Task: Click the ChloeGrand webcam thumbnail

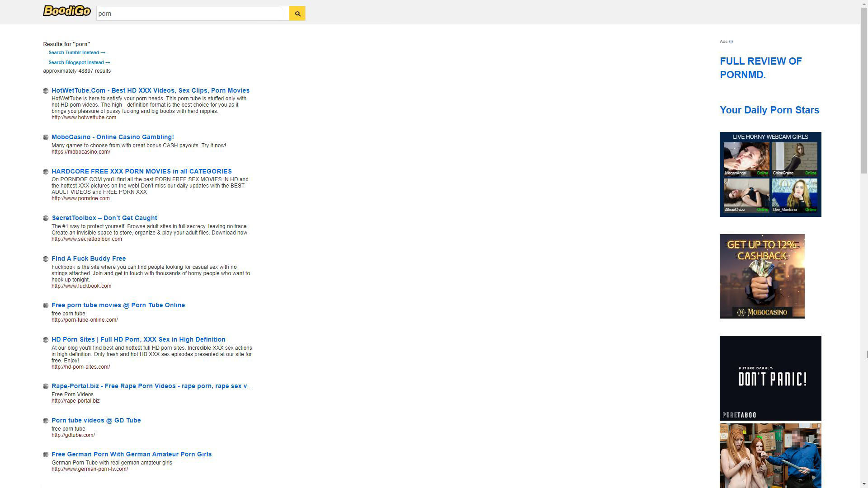Action: (794, 159)
